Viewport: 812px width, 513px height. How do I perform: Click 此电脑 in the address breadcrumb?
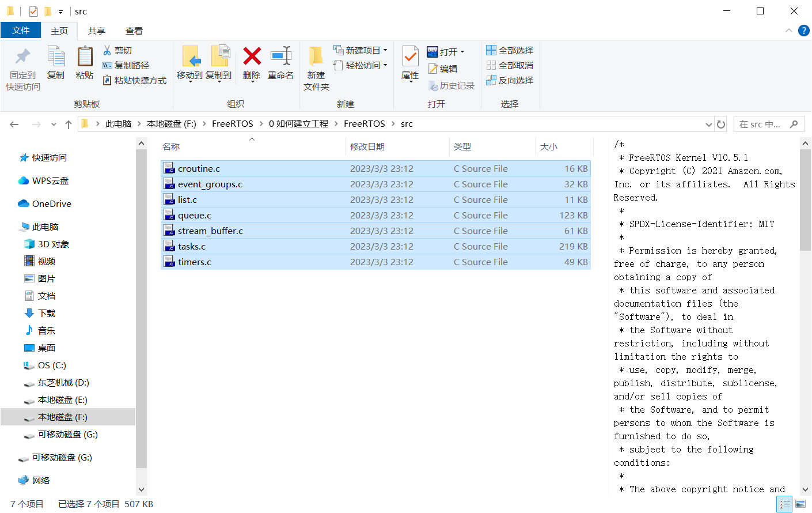tap(118, 124)
